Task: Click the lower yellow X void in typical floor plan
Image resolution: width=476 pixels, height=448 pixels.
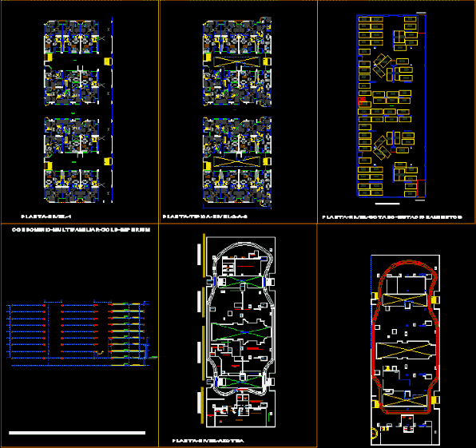Action: click(236, 162)
